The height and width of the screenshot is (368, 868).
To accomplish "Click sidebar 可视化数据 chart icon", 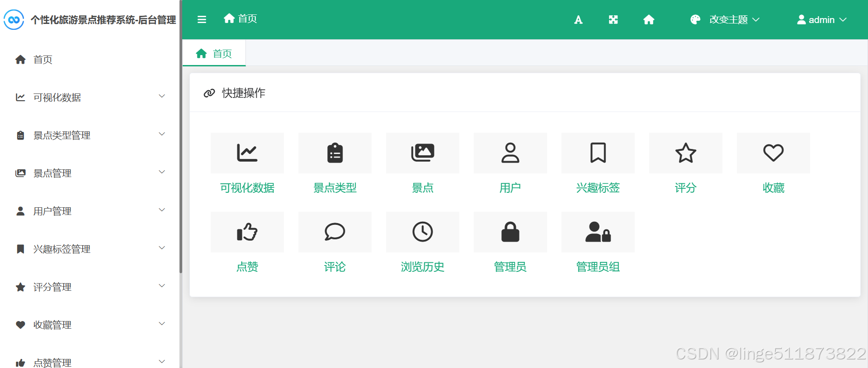I will point(20,98).
